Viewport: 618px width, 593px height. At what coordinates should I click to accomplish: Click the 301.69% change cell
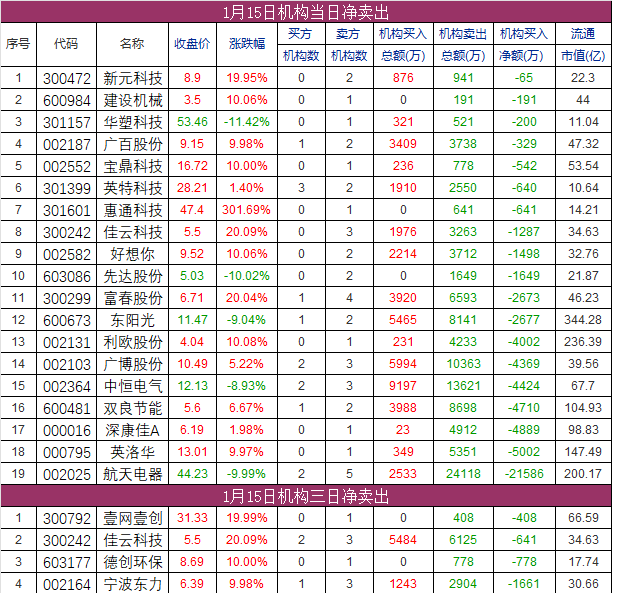(x=247, y=210)
